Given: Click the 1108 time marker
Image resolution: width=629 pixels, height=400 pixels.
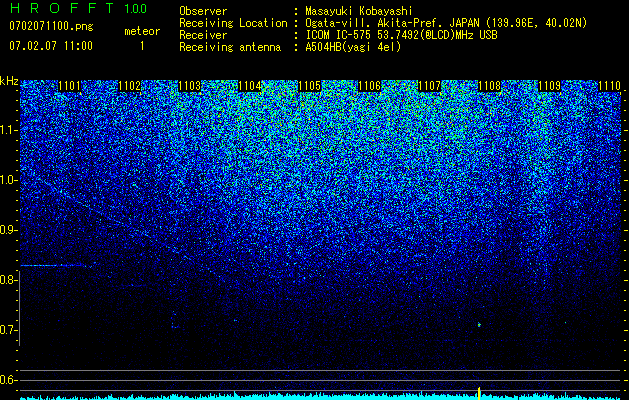Looking at the screenshot, I should (489, 86).
